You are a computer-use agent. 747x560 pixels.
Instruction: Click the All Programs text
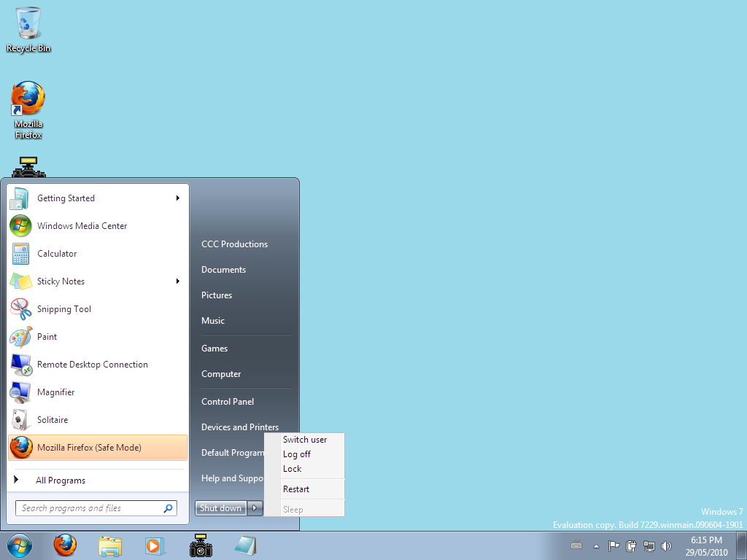(61, 481)
